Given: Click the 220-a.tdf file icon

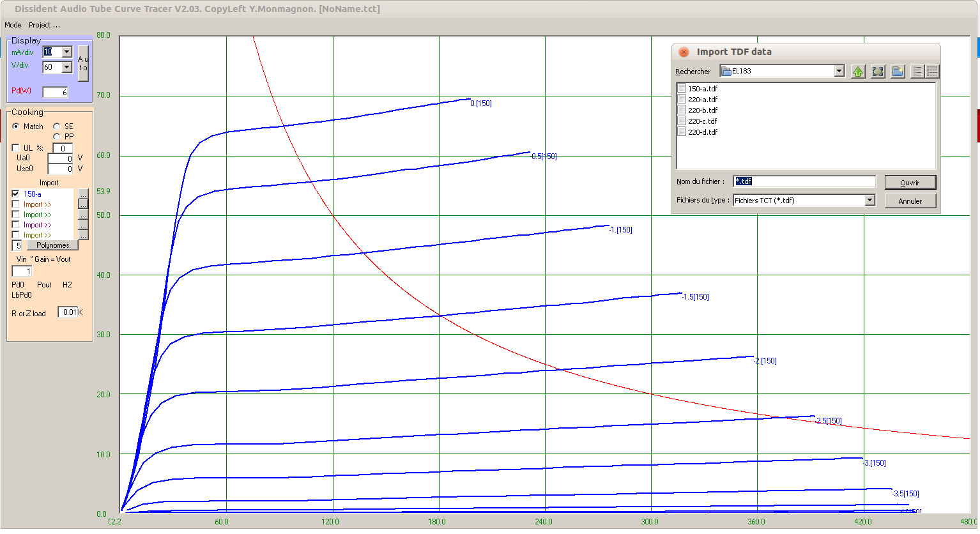Looking at the screenshot, I should 682,100.
